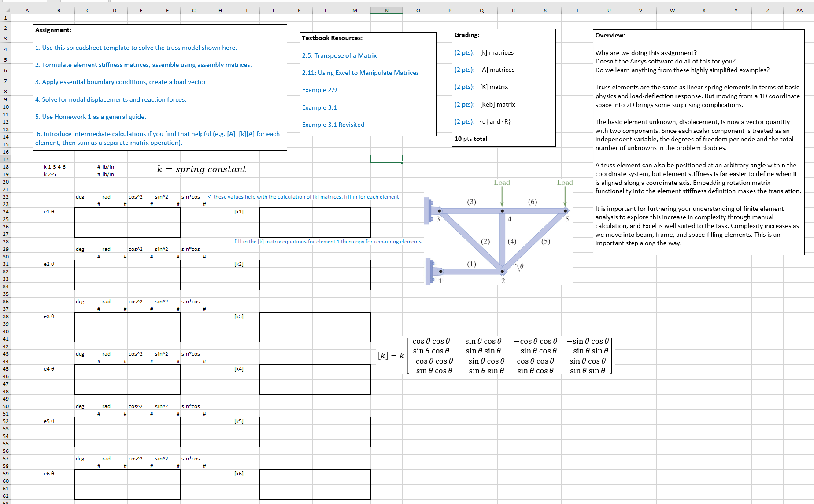Viewport: 814px width, 504px height.
Task: Select the cell containing "k 1-3-4-6"
Action: (x=59, y=167)
